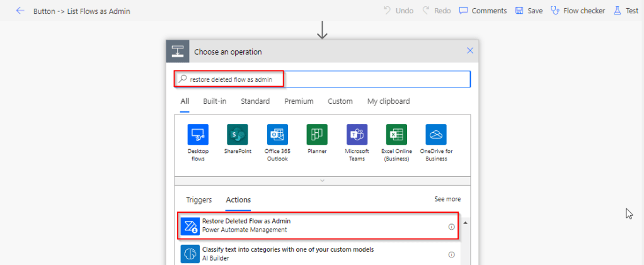Open the Microsoft Teams connector
644x265 pixels.
point(357,135)
